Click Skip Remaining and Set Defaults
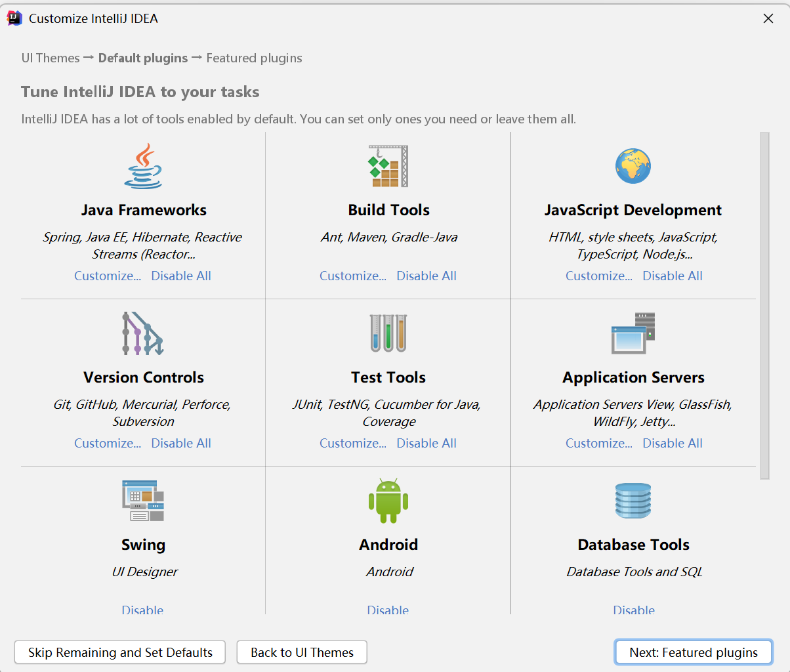 coord(120,652)
